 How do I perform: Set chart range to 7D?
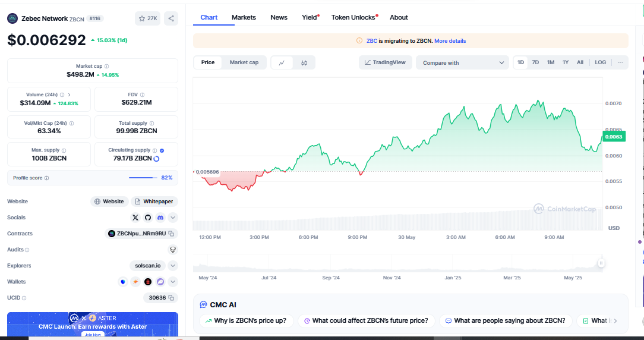click(535, 62)
